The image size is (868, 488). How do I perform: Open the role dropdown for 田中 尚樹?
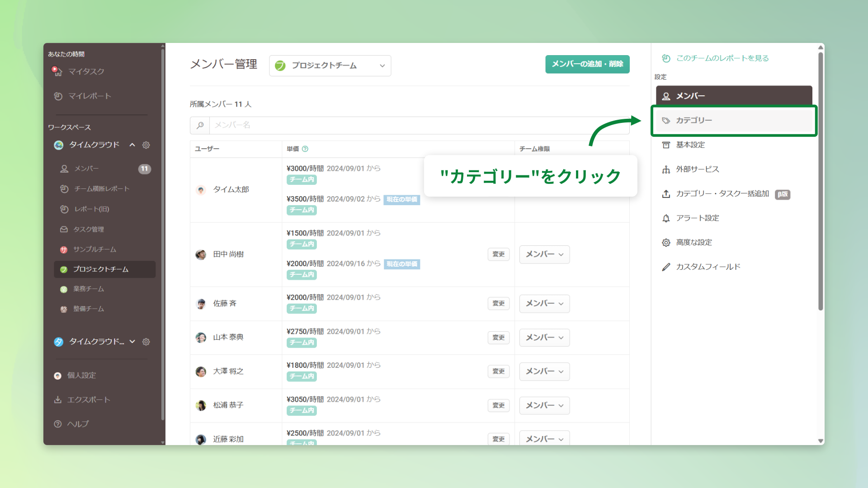tap(544, 254)
